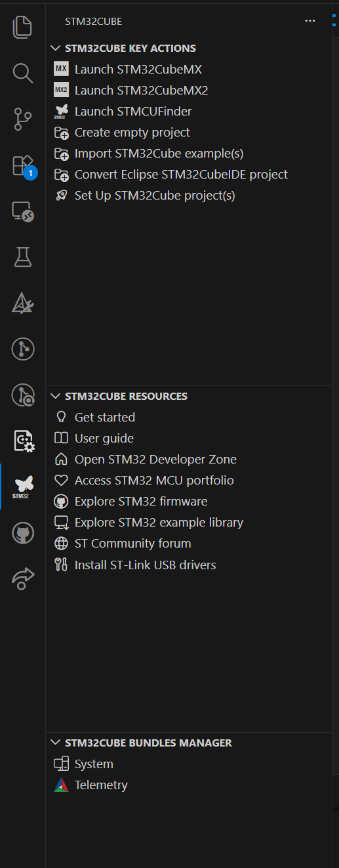
Task: Select the STM32 butterfly activity icon
Action: pyautogui.click(x=22, y=487)
